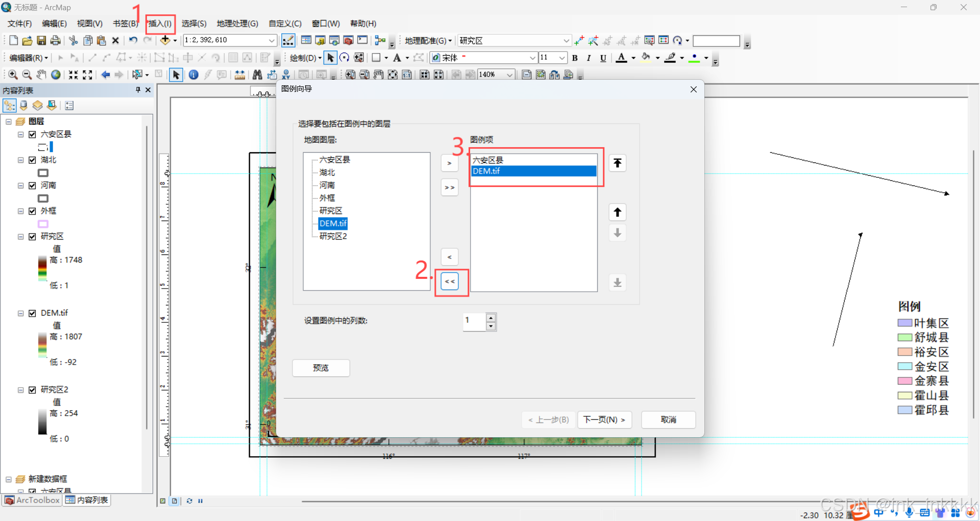Uncheck the DEM.tif layer checkbox

click(32, 313)
